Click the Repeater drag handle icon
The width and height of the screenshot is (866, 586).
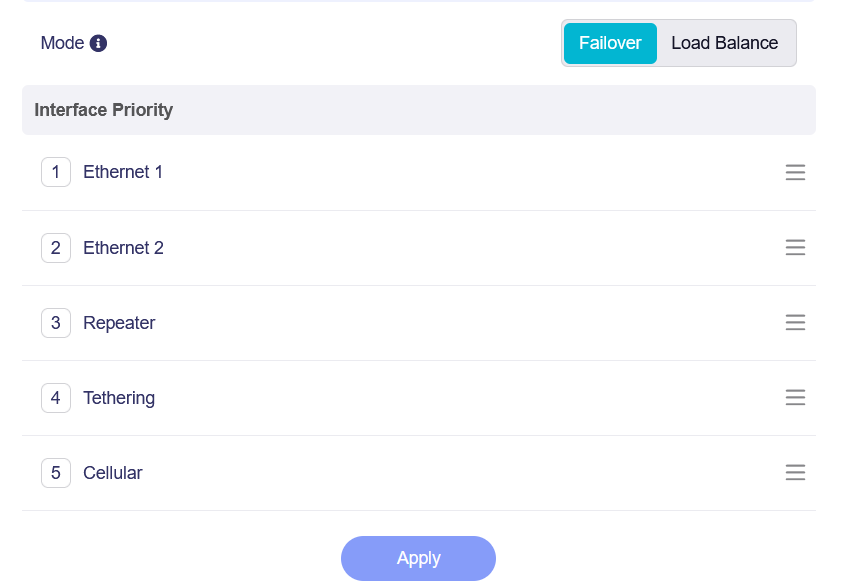(795, 323)
